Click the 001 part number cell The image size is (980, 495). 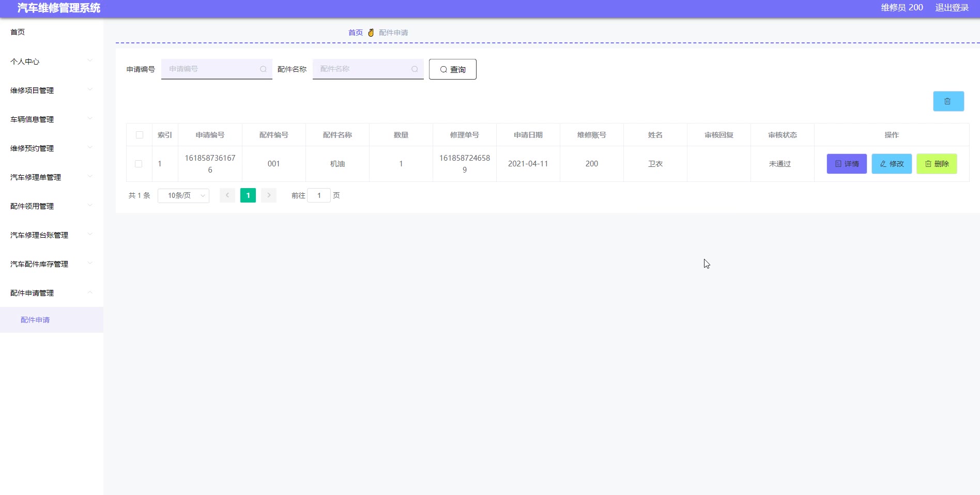click(274, 164)
